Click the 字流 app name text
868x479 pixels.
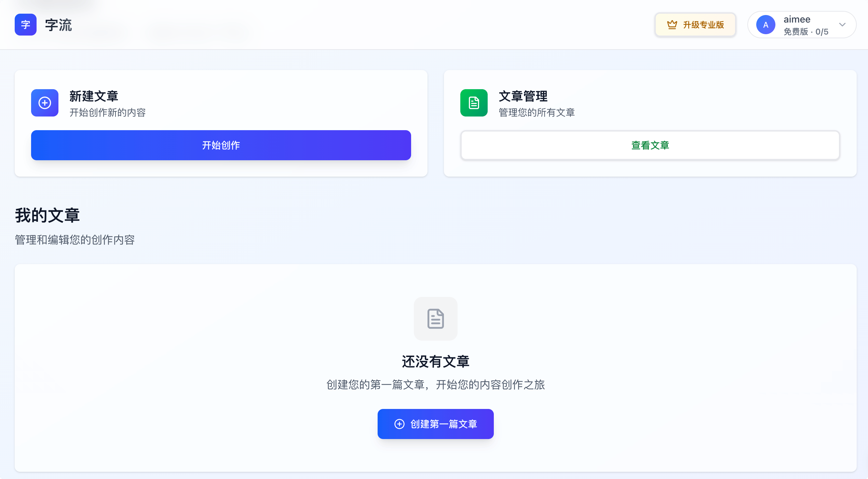[58, 24]
